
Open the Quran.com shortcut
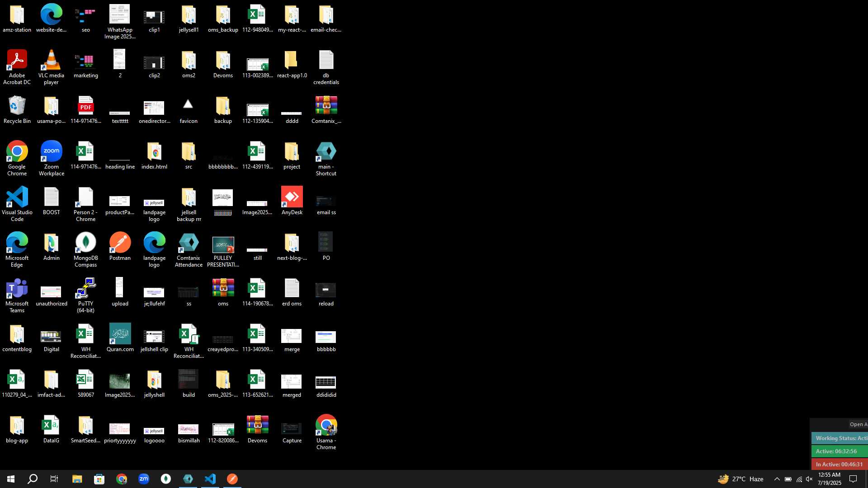click(120, 338)
